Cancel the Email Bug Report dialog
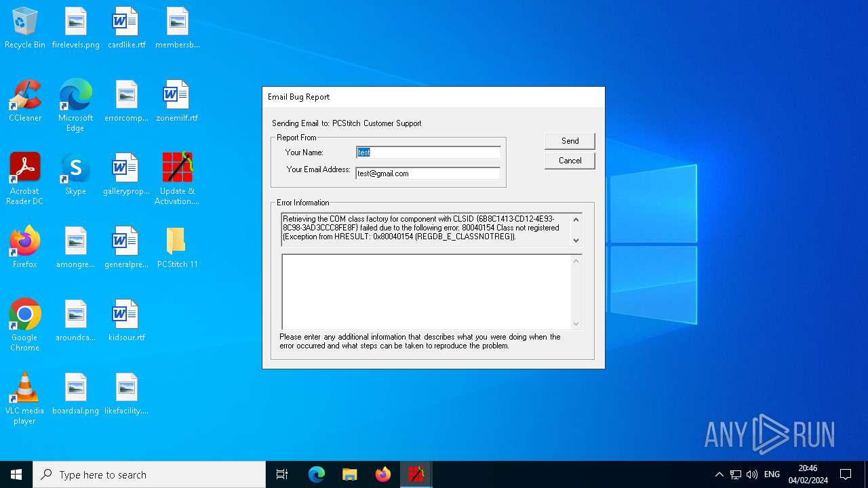868x488 pixels. [570, 161]
